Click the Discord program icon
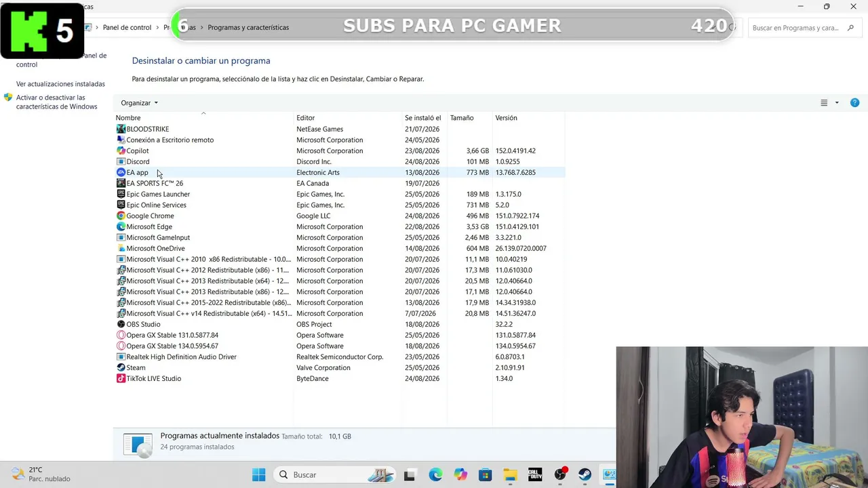 [x=121, y=161]
